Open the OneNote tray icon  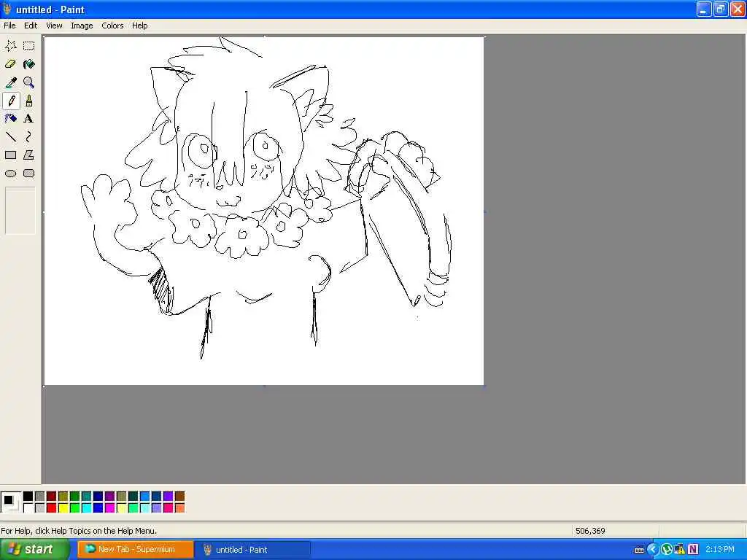693,550
